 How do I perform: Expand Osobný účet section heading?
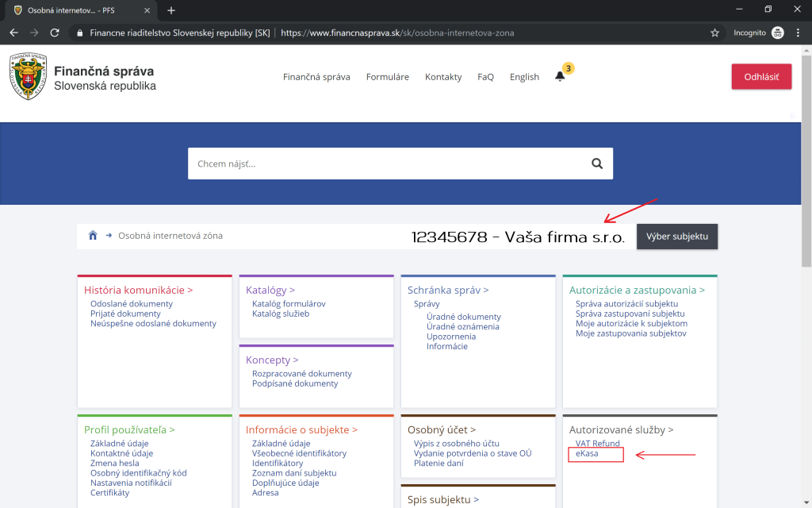(x=442, y=429)
